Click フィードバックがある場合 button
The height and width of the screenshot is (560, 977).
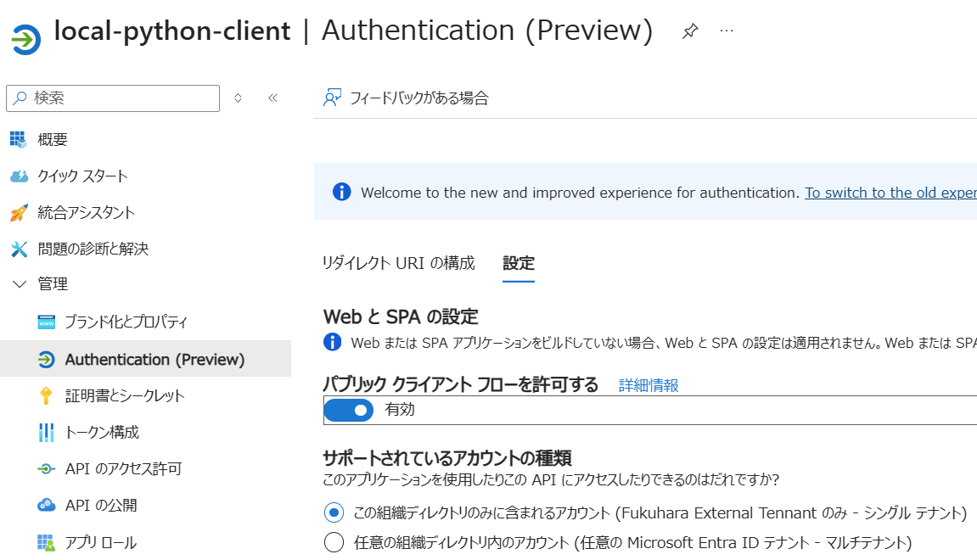pos(407,98)
